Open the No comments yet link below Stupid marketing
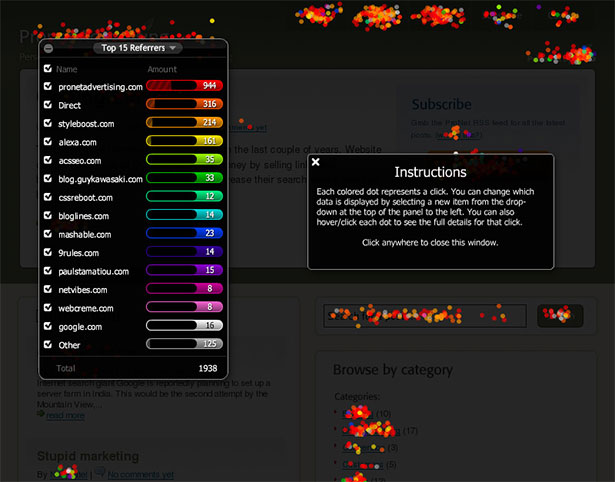 coord(140,475)
